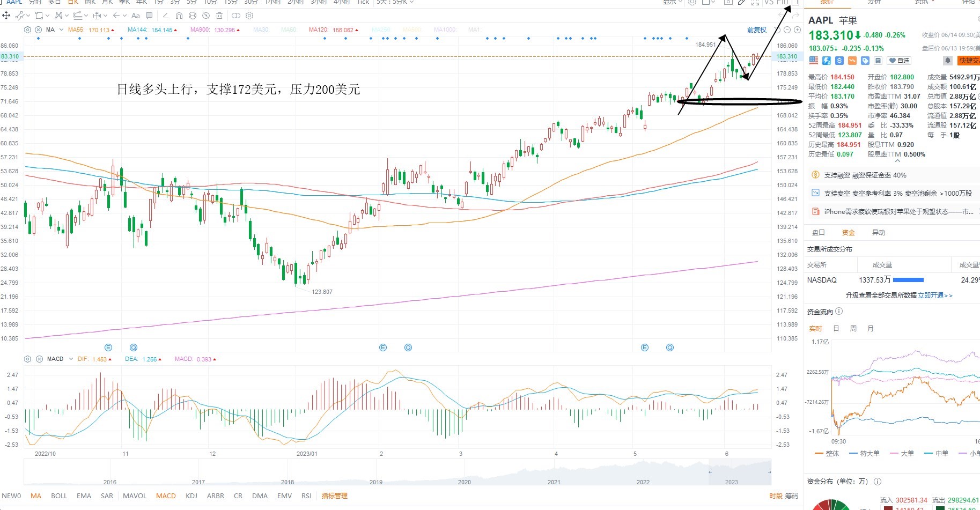Click the blue dollar S icon
The width and height of the screenshot is (980, 510).
tap(839, 61)
